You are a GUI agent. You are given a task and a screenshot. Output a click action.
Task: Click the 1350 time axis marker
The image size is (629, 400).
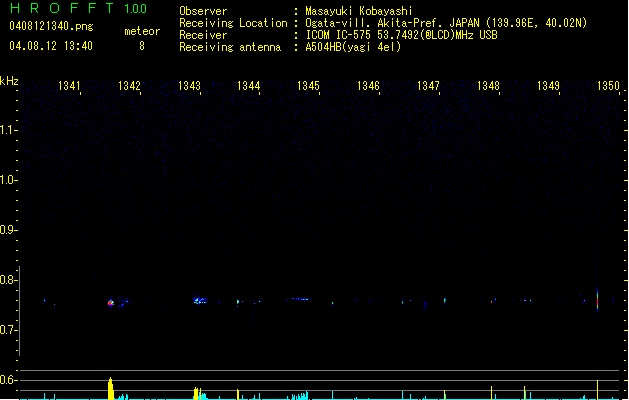tap(609, 86)
